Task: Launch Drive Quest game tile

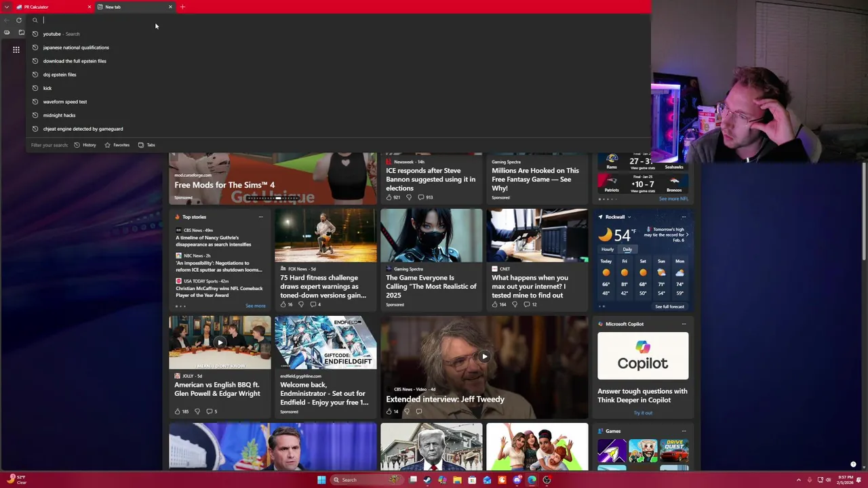Action: [x=674, y=450]
